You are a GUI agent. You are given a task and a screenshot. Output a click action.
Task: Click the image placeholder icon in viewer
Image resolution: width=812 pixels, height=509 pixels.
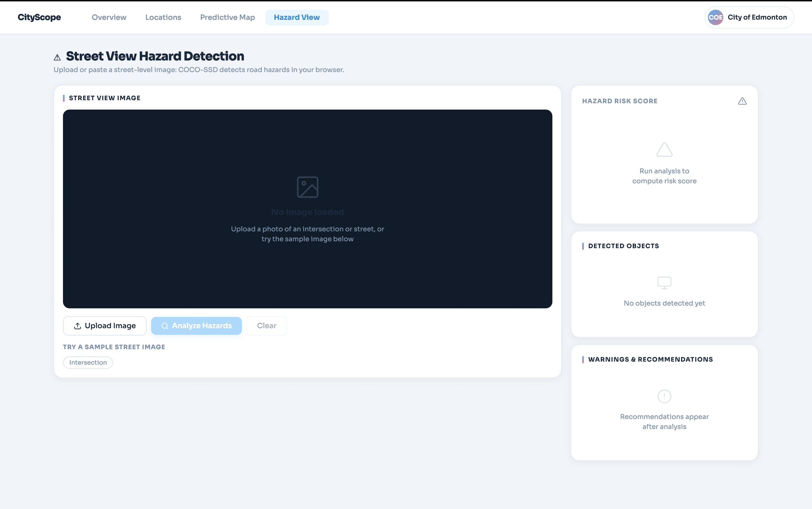(x=307, y=187)
